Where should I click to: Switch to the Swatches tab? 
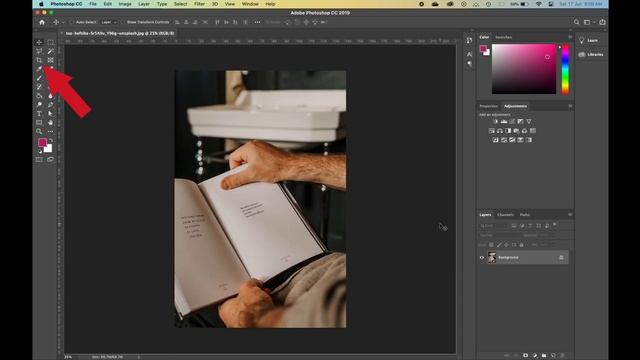tap(503, 37)
